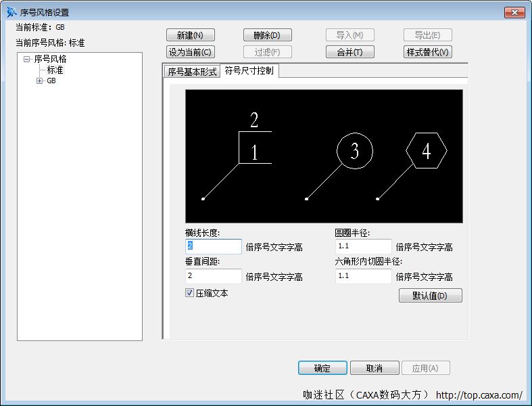Close the 序号风格设置 dialog

[x=514, y=12]
